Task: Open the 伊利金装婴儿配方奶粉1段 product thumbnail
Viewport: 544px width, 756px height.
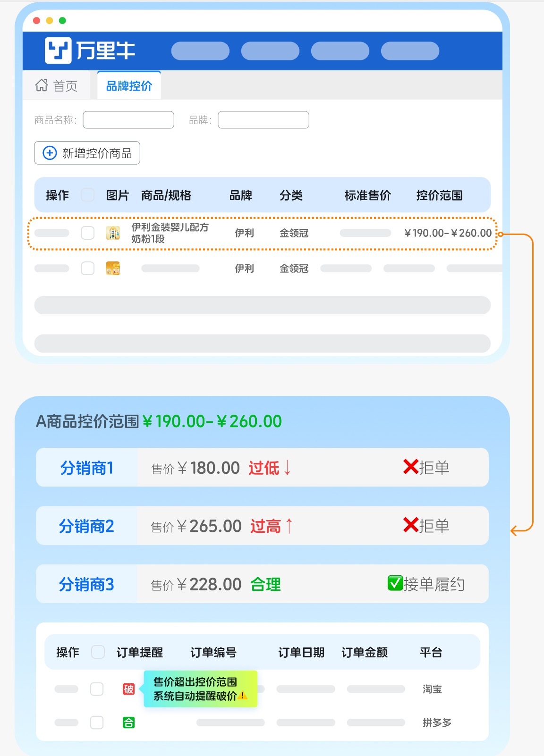Action: (x=113, y=233)
